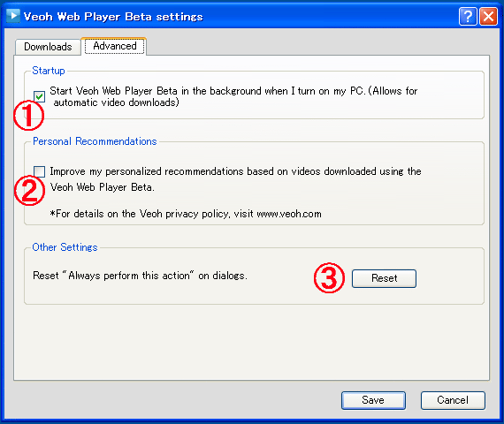Click the Veoh player icon in title bar

pos(13,16)
